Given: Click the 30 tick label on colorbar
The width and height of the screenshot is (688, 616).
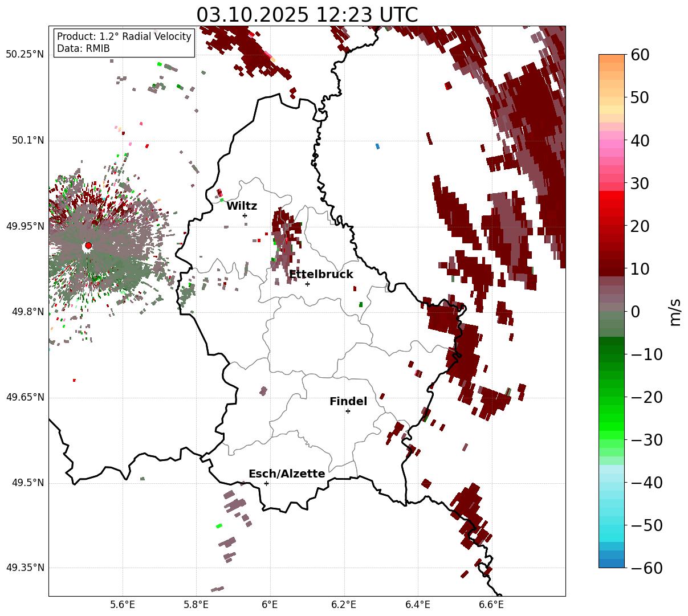Looking at the screenshot, I should point(641,183).
